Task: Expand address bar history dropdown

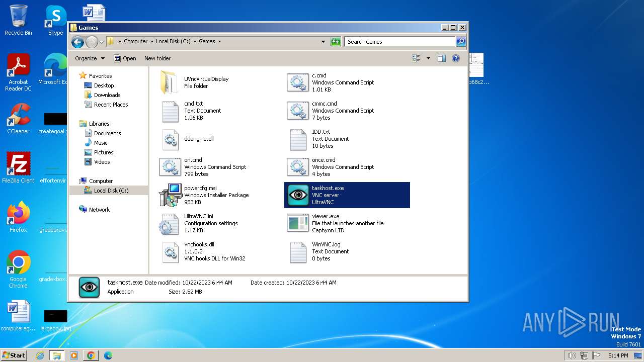Action: point(323,42)
